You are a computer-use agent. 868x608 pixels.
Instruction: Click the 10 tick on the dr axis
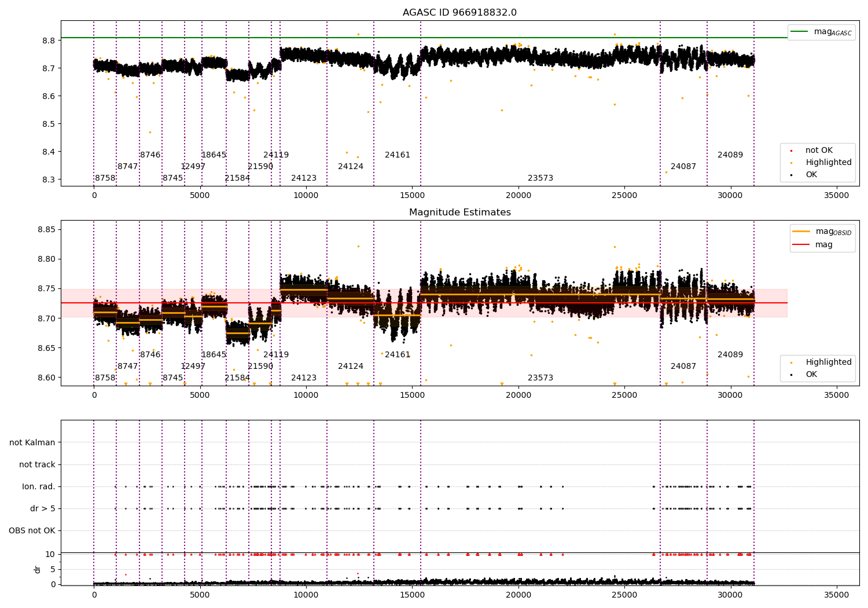click(50, 555)
